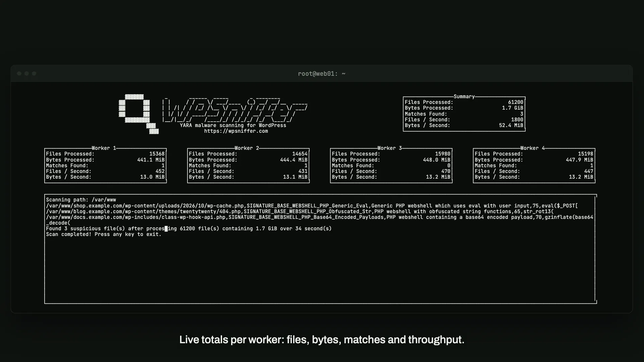This screenshot has width=644, height=362.
Task: Click the blog.example.com 404.php match line
Action: point(300,212)
